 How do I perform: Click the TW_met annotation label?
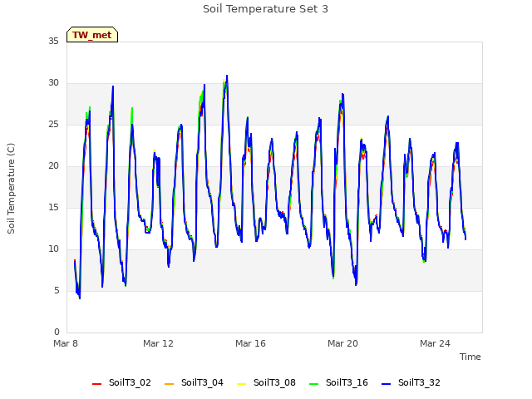(92, 35)
